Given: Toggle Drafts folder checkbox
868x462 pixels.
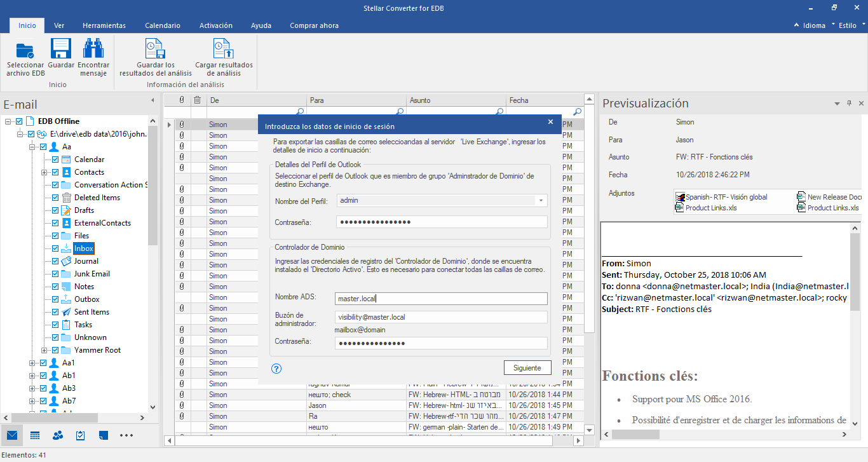Looking at the screenshot, I should pos(55,210).
